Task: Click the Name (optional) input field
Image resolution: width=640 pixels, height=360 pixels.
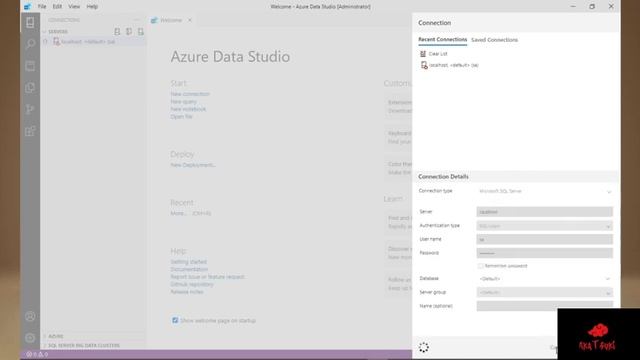Action: (x=544, y=306)
